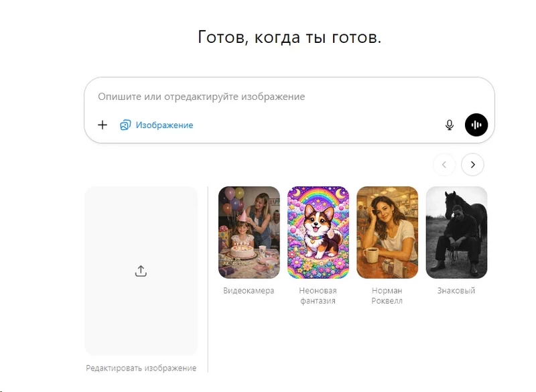The image size is (536, 392).
Task: Open the grey image upload card
Action: (x=141, y=271)
